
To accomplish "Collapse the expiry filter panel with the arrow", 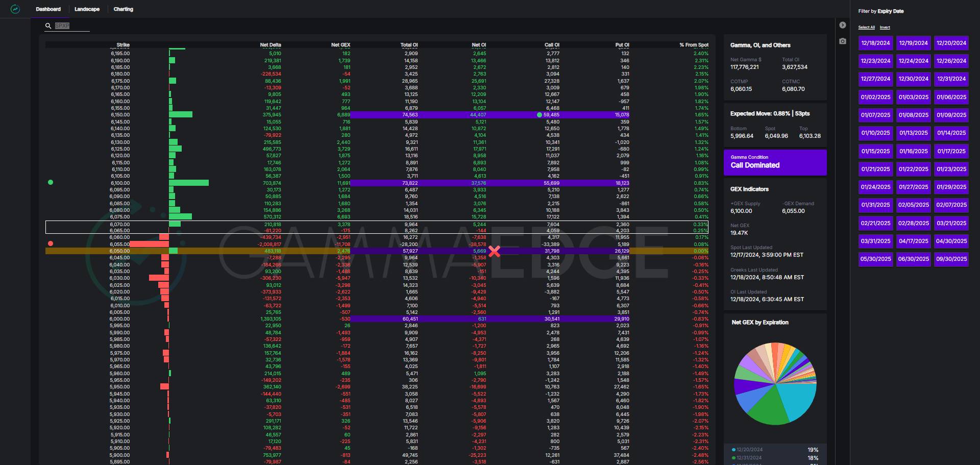I will pyautogui.click(x=843, y=25).
